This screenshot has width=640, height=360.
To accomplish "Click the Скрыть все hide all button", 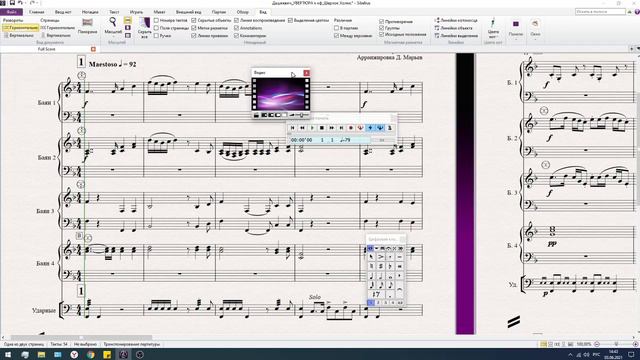I will click(x=144, y=28).
